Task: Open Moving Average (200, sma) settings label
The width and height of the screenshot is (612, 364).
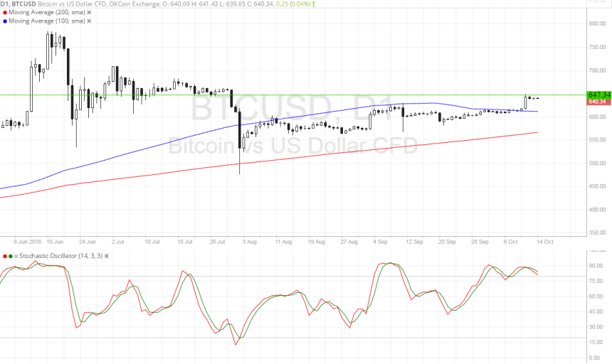Action: [x=47, y=13]
